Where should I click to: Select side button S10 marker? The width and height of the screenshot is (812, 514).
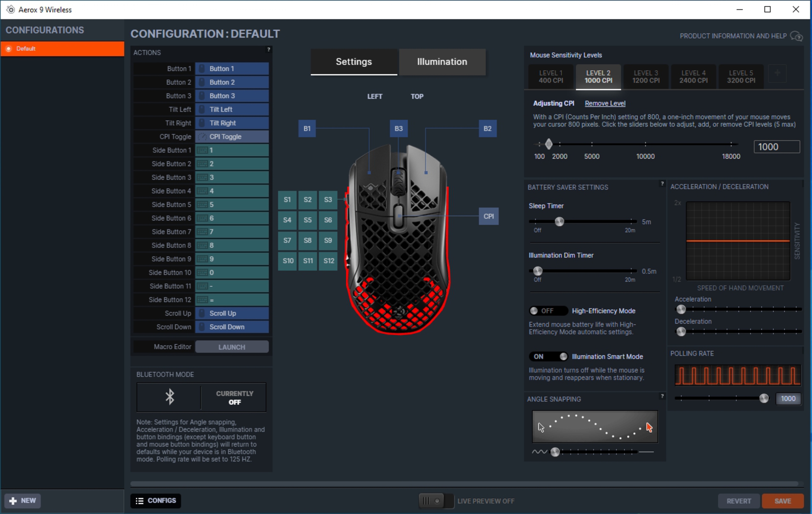coord(288,261)
